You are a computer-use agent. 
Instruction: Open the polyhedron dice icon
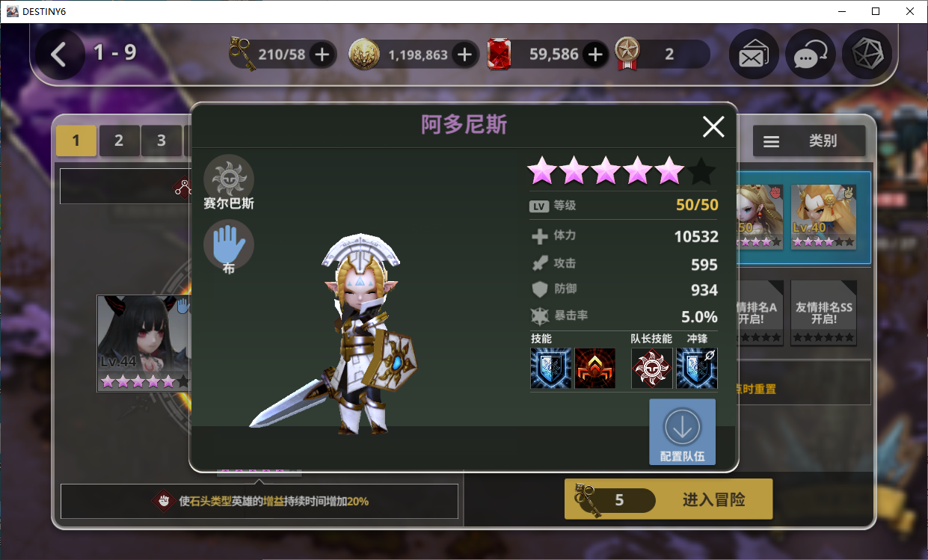tap(867, 55)
